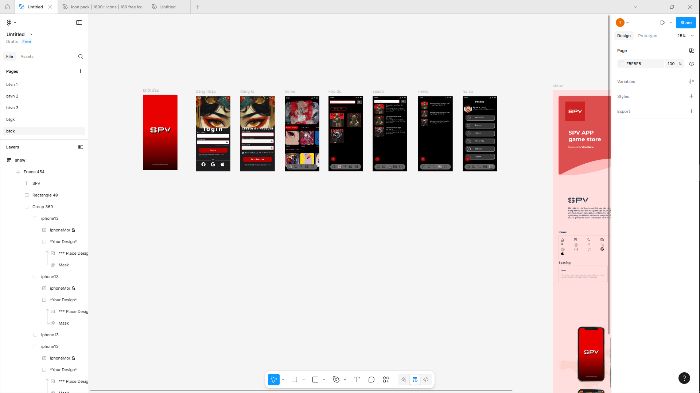700x393 pixels.
Task: Click the page background color swatch
Action: point(622,63)
